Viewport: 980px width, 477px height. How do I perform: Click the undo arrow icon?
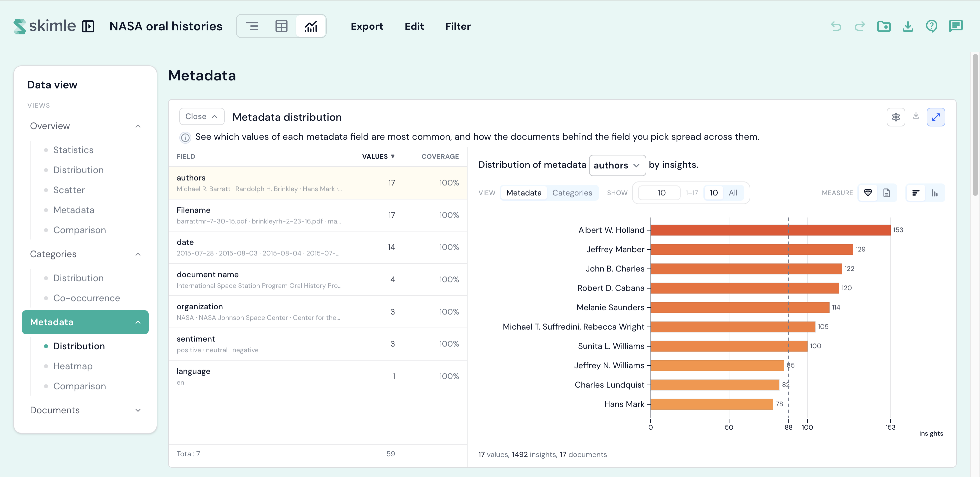point(836,26)
